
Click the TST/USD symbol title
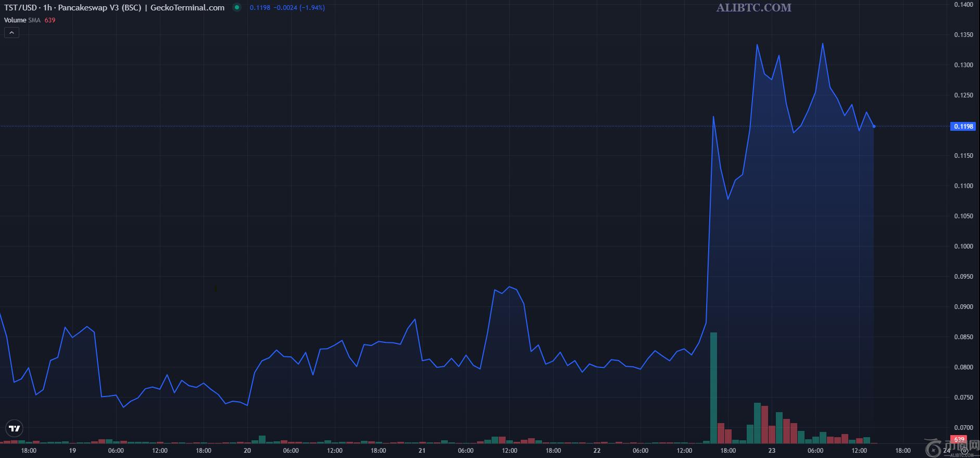tap(114, 8)
